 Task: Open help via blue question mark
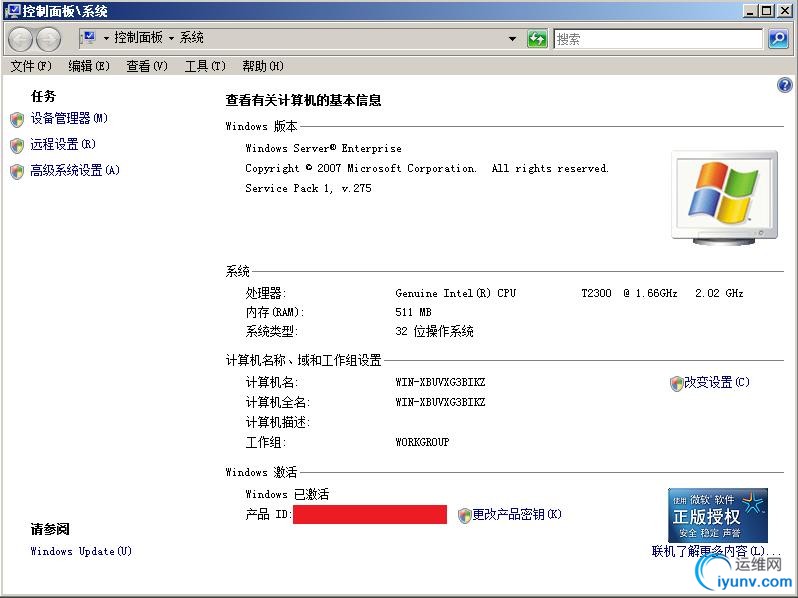pyautogui.click(x=784, y=85)
